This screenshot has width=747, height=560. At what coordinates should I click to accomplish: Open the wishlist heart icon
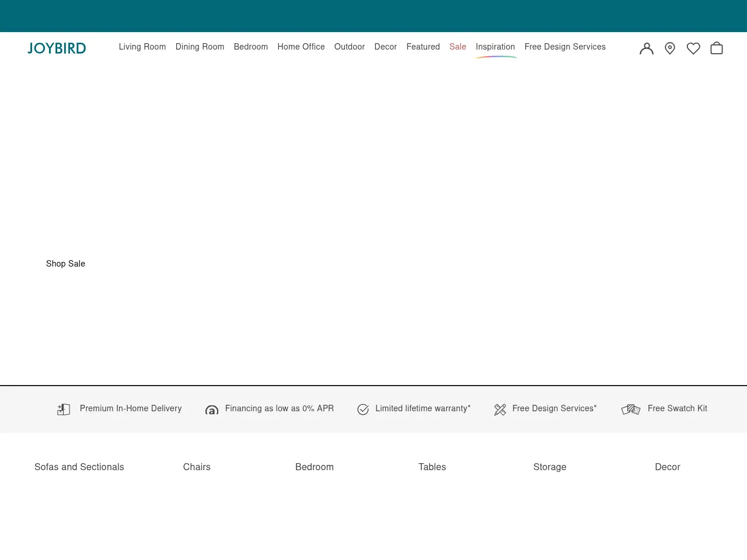(x=693, y=48)
